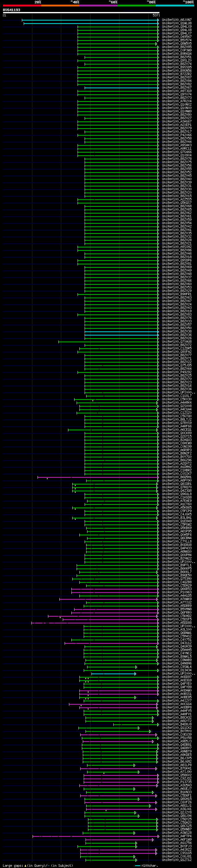Viewport: 197px width, 868px height.
Task: Select the UniRef100_B2VW22 label
Action: [177, 558]
